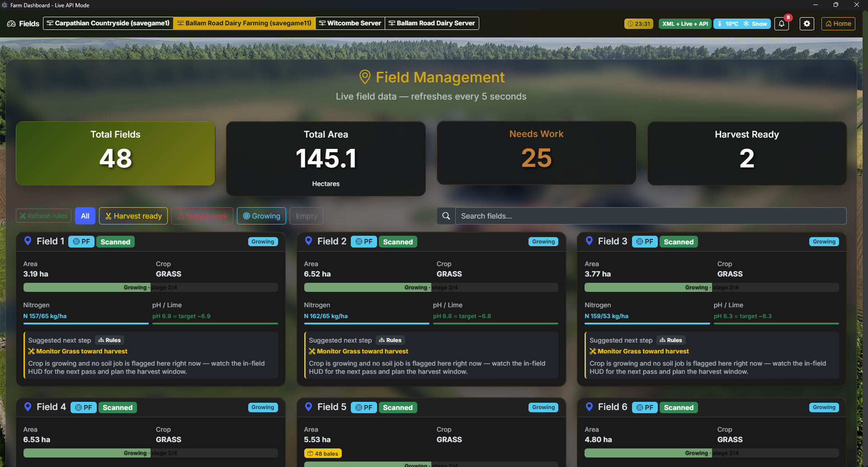Click the PF badge on Field 1

click(81, 242)
